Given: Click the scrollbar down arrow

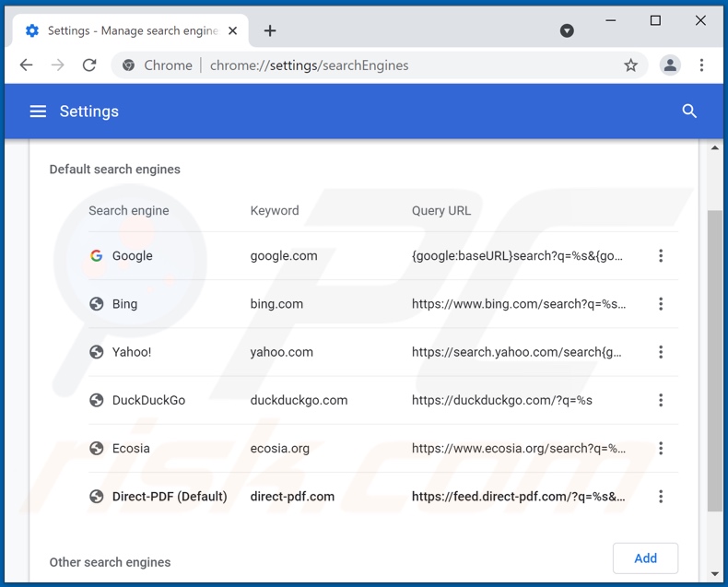Looking at the screenshot, I should tap(714, 574).
